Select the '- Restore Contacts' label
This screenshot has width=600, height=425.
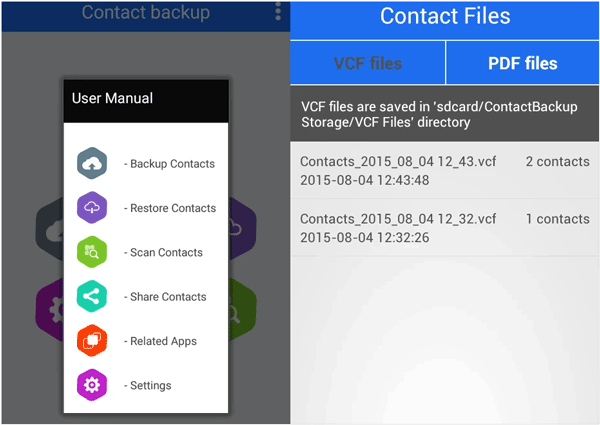coord(170,208)
